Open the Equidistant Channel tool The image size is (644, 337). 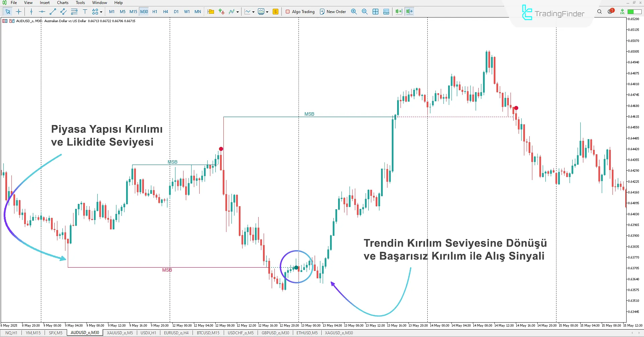(63, 11)
